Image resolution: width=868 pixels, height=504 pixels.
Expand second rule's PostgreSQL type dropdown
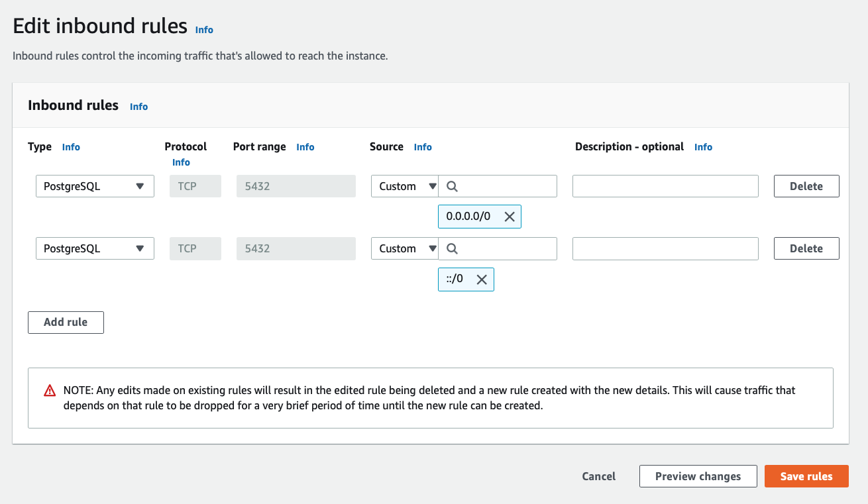coord(95,249)
